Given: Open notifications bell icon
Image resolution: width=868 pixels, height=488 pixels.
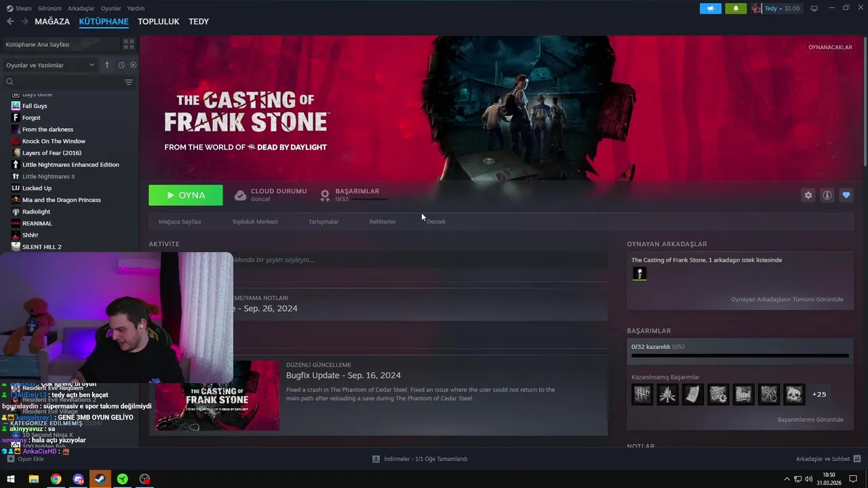Looking at the screenshot, I should pos(736,9).
